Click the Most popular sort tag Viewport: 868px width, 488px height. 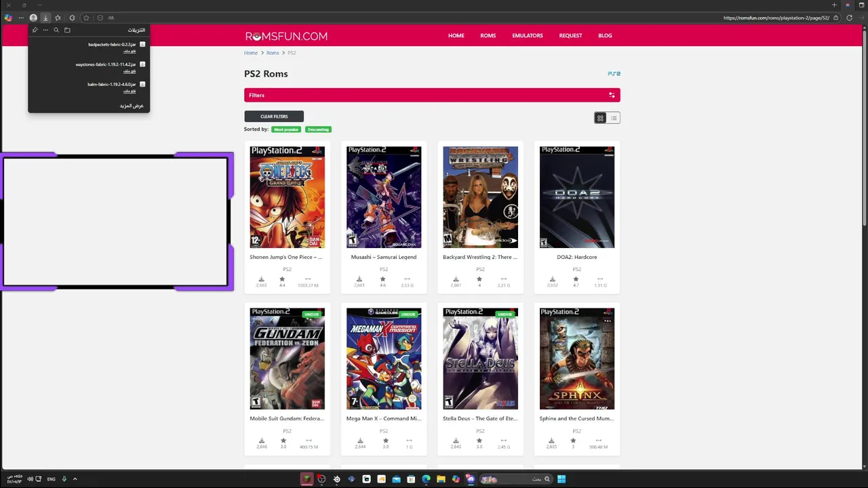286,129
